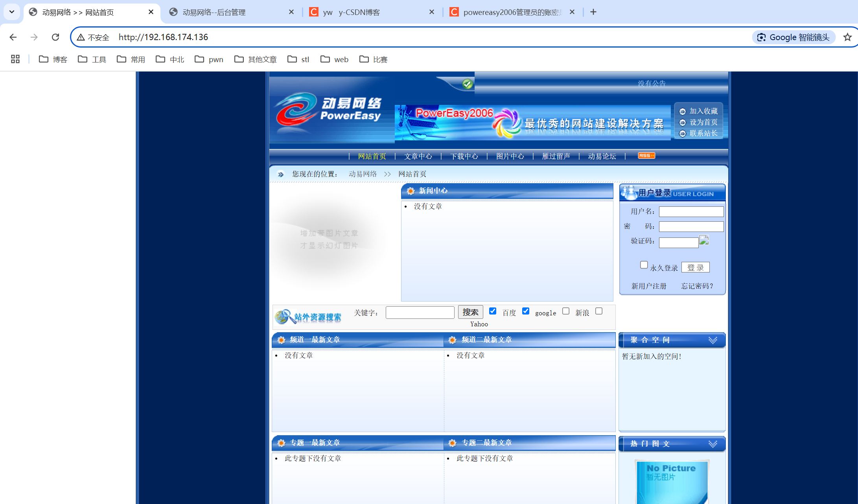Click the browser forward arrow
This screenshot has width=858, height=504.
[34, 37]
